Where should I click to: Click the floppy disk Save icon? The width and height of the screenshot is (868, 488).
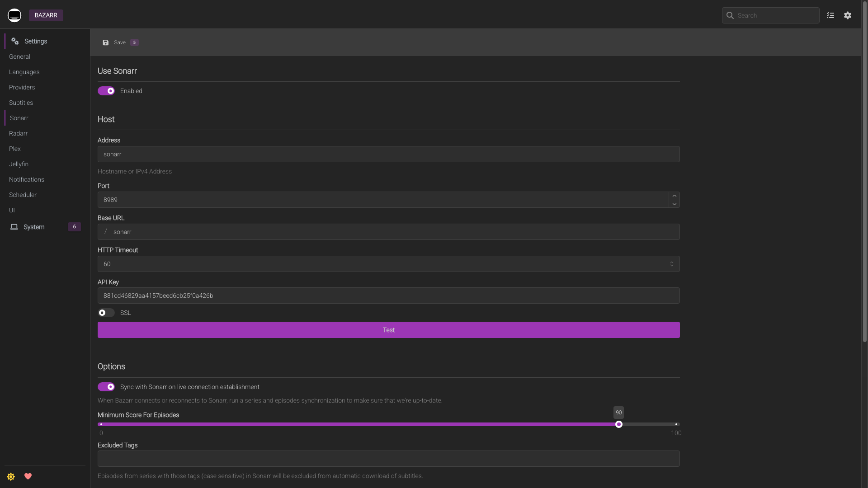pyautogui.click(x=106, y=42)
